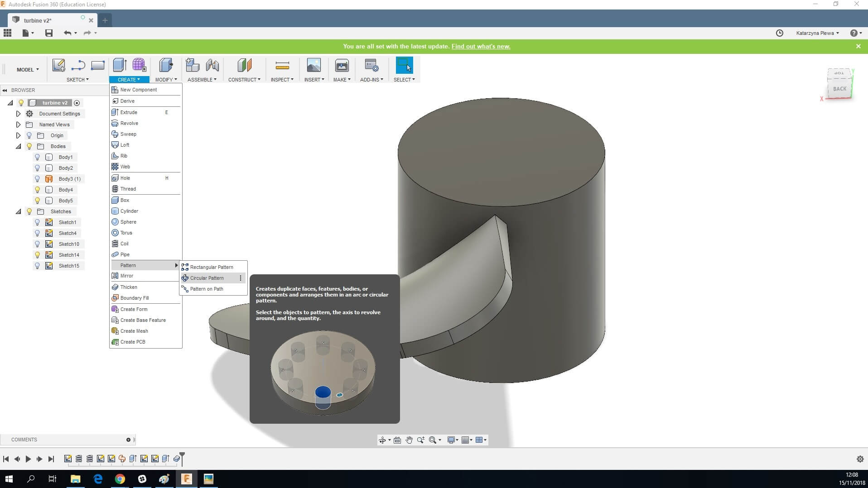Image resolution: width=868 pixels, height=488 pixels.
Task: Open the 'Find out what's new' link
Action: pos(481,46)
